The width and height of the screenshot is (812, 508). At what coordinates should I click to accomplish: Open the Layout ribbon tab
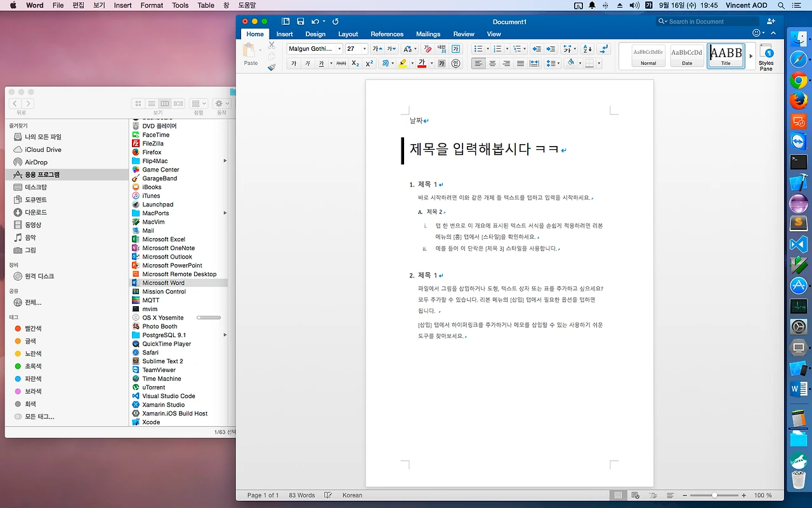click(348, 34)
